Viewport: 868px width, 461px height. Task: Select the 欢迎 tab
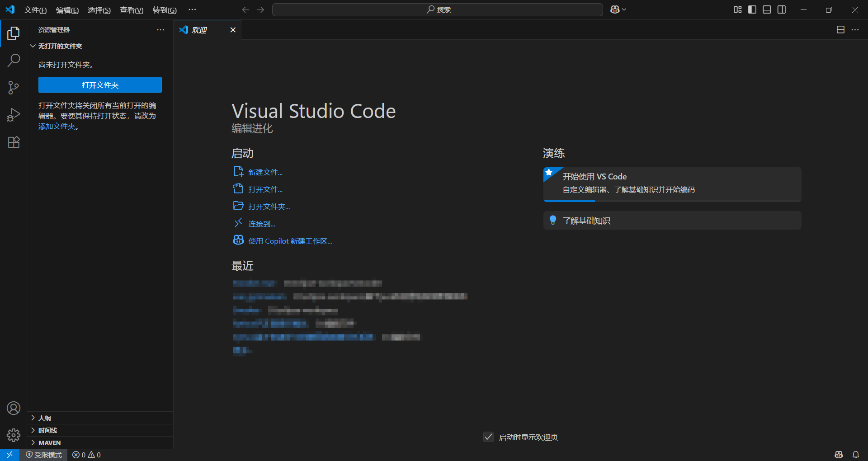[x=200, y=30]
